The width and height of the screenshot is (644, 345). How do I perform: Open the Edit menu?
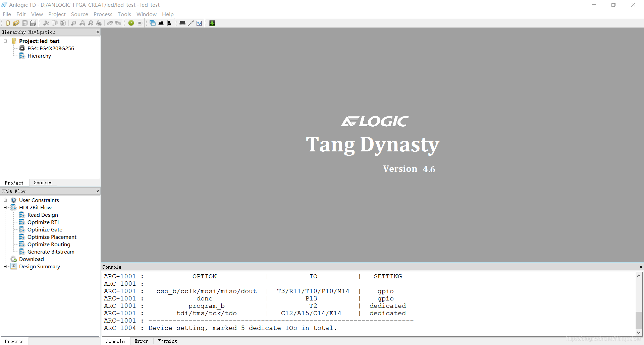[x=21, y=14]
